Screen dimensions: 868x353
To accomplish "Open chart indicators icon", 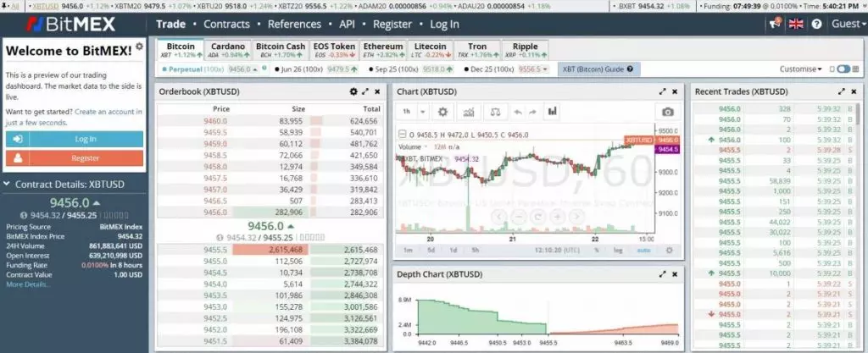I will pos(468,112).
